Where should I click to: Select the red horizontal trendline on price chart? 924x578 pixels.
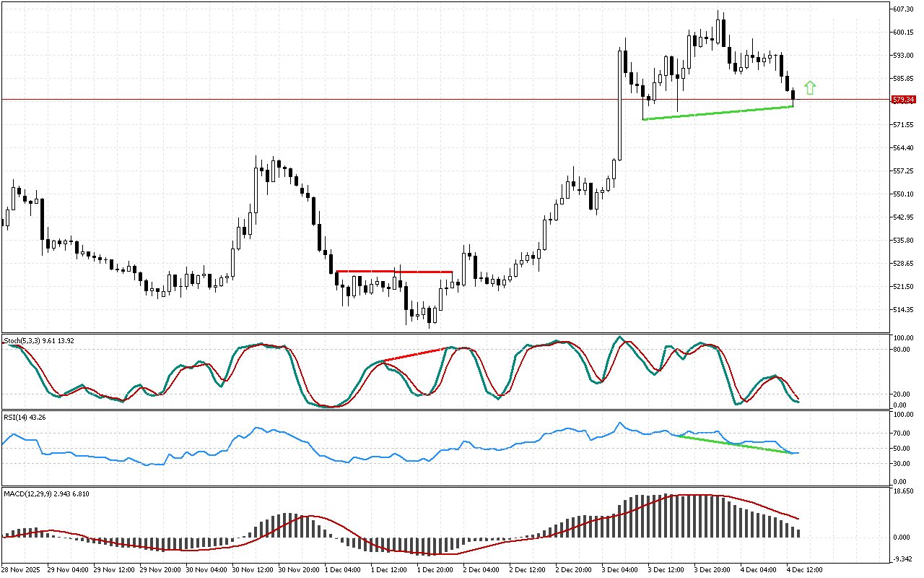point(394,272)
